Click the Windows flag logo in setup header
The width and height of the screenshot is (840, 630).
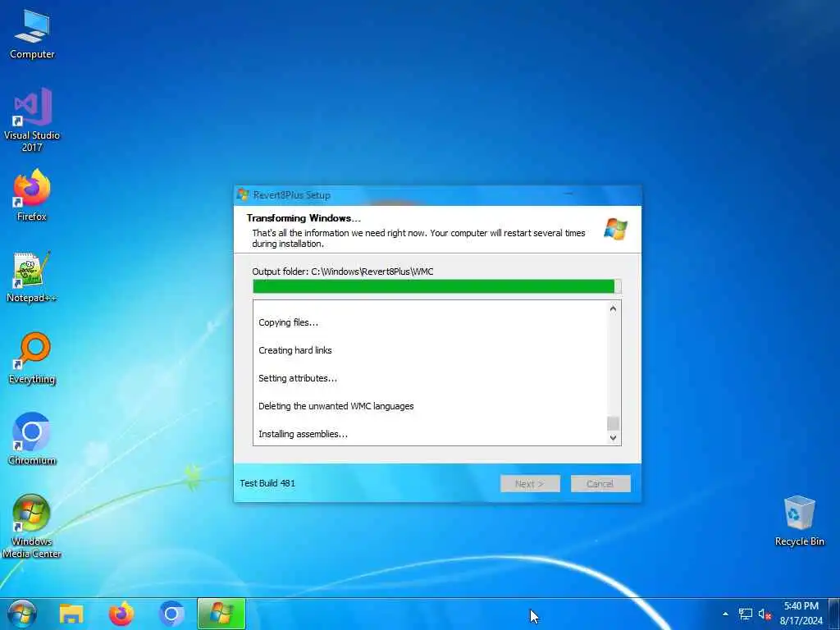click(x=615, y=230)
